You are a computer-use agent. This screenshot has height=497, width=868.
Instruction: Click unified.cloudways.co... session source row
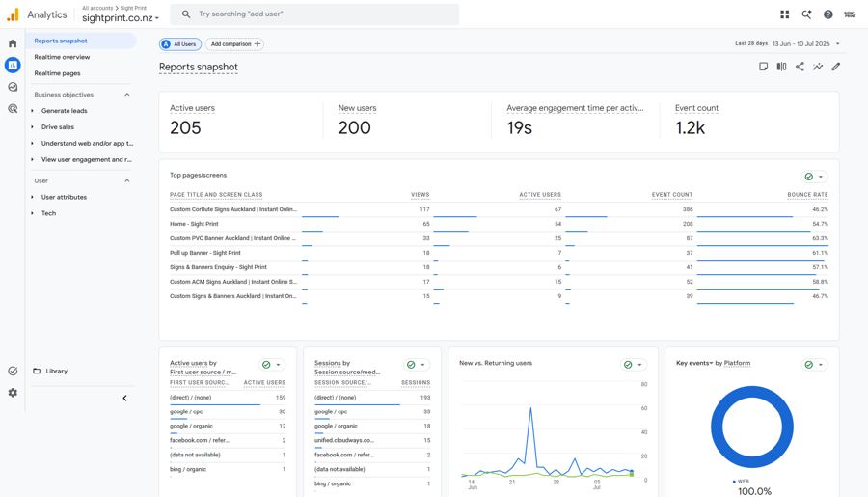[x=372, y=440]
